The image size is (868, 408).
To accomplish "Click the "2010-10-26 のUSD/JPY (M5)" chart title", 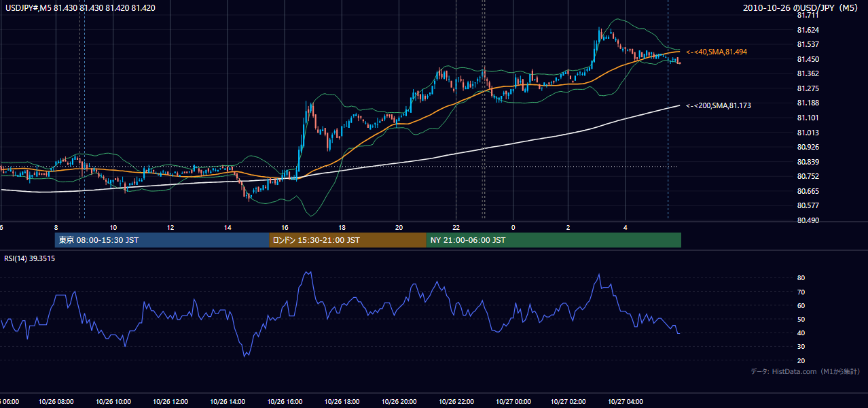I will 801,8.
